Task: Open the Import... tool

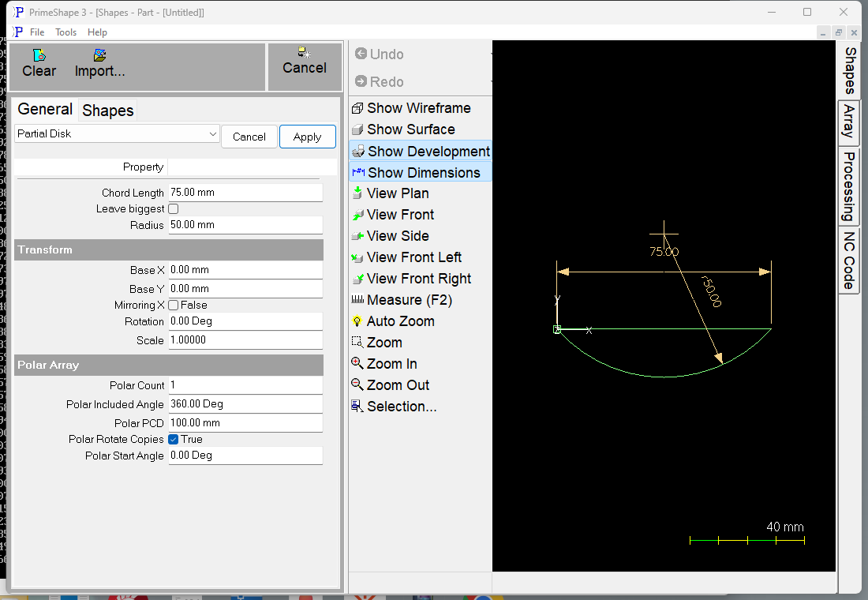Action: 99,63
